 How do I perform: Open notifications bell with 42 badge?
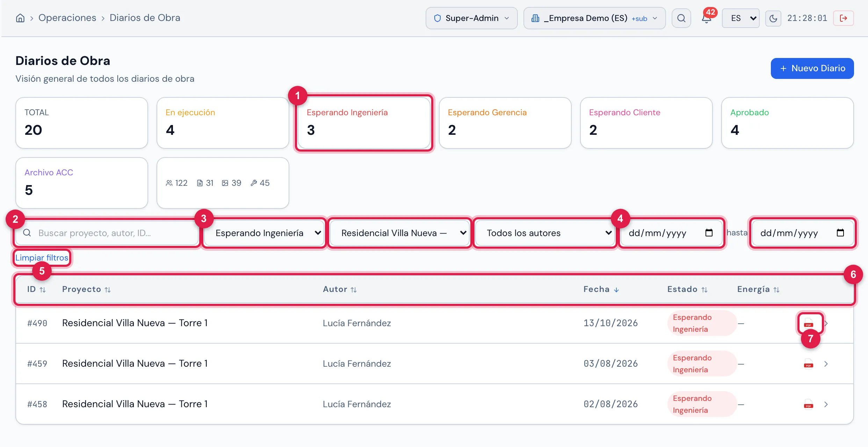707,18
